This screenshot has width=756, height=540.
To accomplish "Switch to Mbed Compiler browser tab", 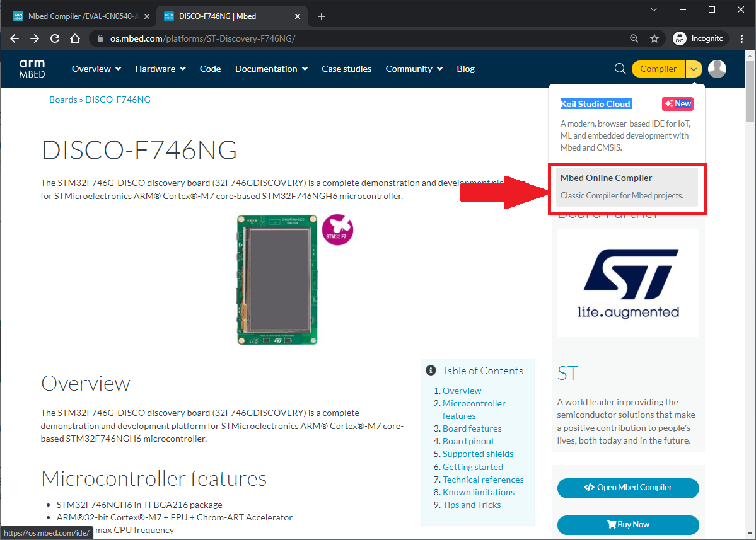I will click(82, 16).
